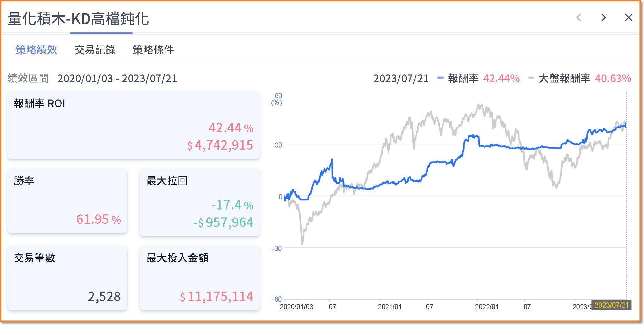
Task: Select the 策略條件 tab
Action: click(153, 50)
